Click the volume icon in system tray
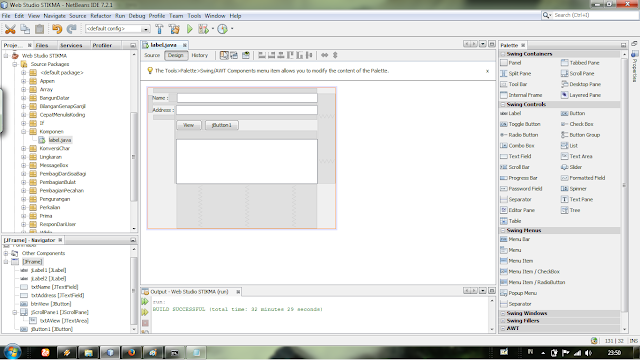This screenshot has height=360, width=640. (588, 353)
